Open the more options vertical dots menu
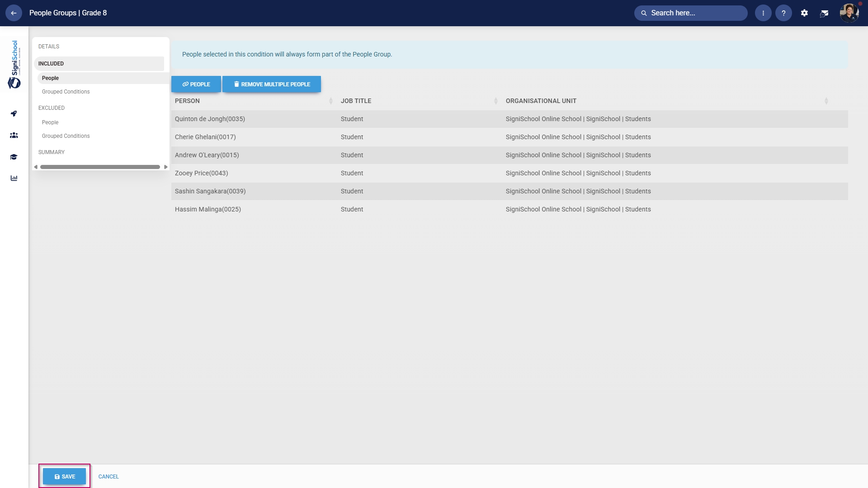This screenshot has height=488, width=868. (763, 13)
